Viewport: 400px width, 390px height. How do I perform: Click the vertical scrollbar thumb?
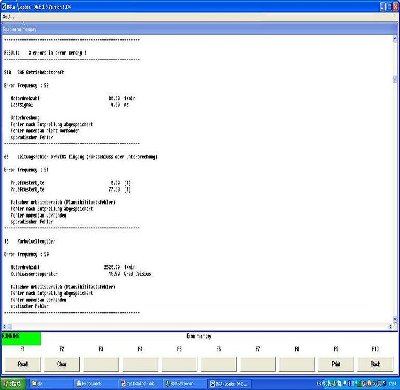[395, 79]
